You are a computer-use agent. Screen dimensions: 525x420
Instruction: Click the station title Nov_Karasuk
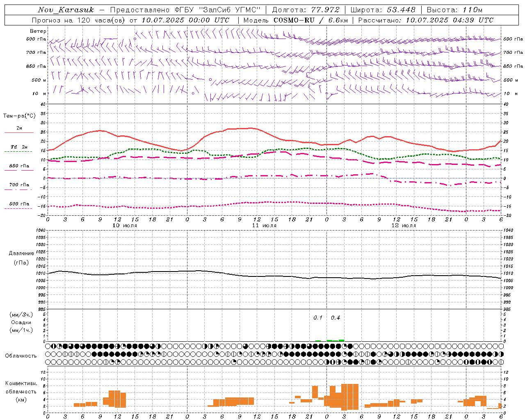point(66,10)
